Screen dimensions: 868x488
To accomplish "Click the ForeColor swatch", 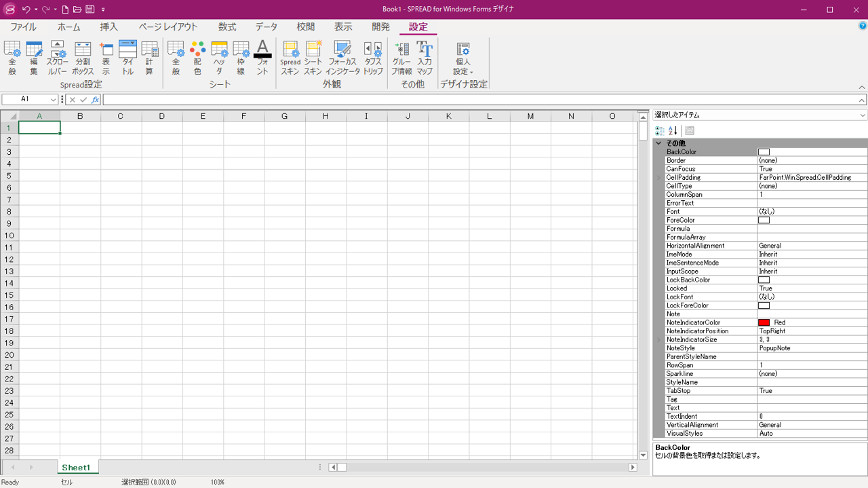I will (x=764, y=221).
